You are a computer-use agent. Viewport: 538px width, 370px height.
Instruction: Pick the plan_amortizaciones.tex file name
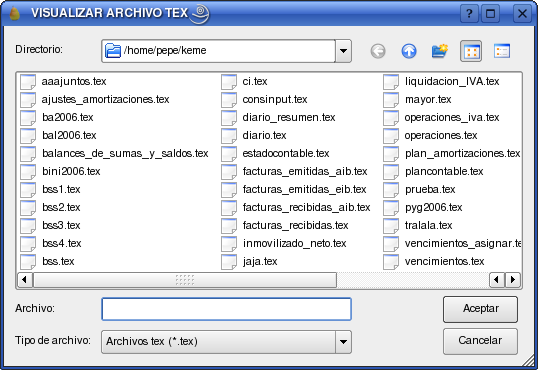(x=463, y=153)
